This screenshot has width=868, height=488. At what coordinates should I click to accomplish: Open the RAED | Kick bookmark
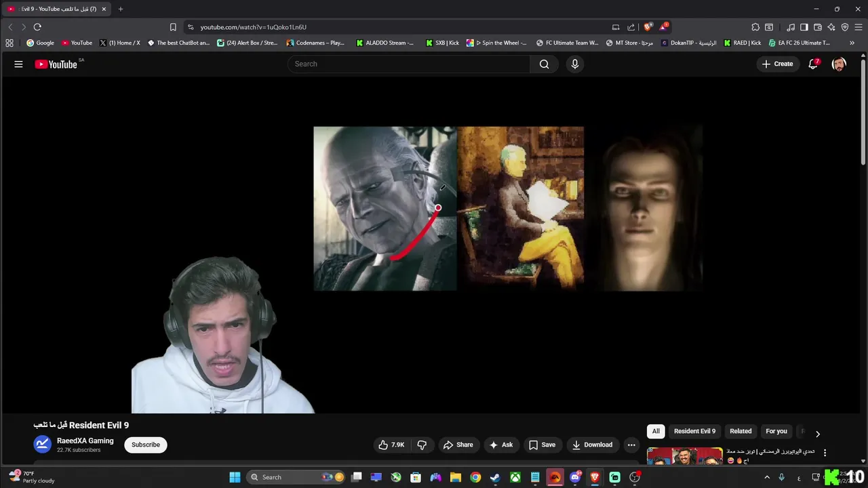[x=742, y=43]
